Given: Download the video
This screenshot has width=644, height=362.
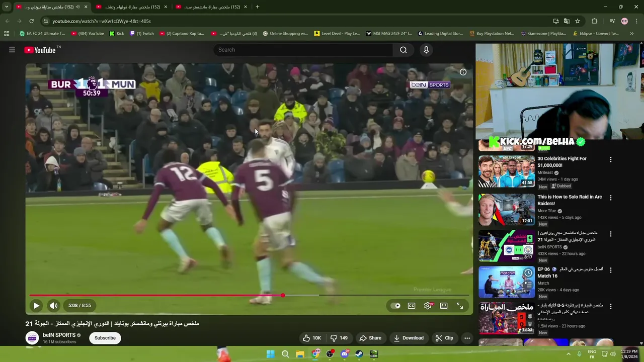Looking at the screenshot, I should [409, 338].
